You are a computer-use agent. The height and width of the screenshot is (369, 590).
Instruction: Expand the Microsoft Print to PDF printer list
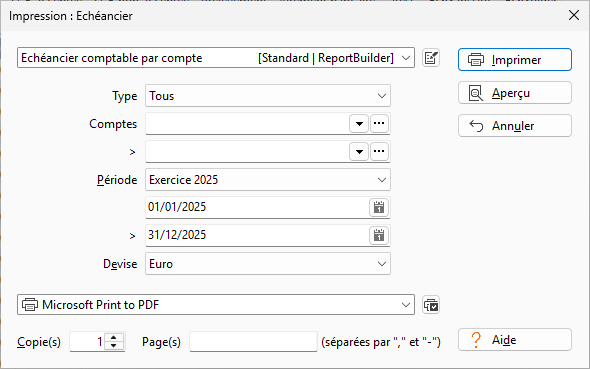click(406, 305)
